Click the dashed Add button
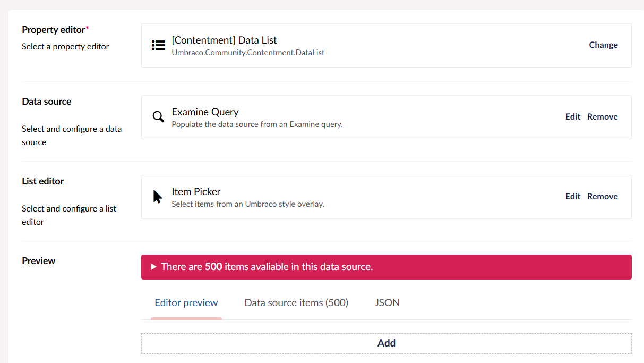Image resolution: width=644 pixels, height=363 pixels. pos(387,343)
